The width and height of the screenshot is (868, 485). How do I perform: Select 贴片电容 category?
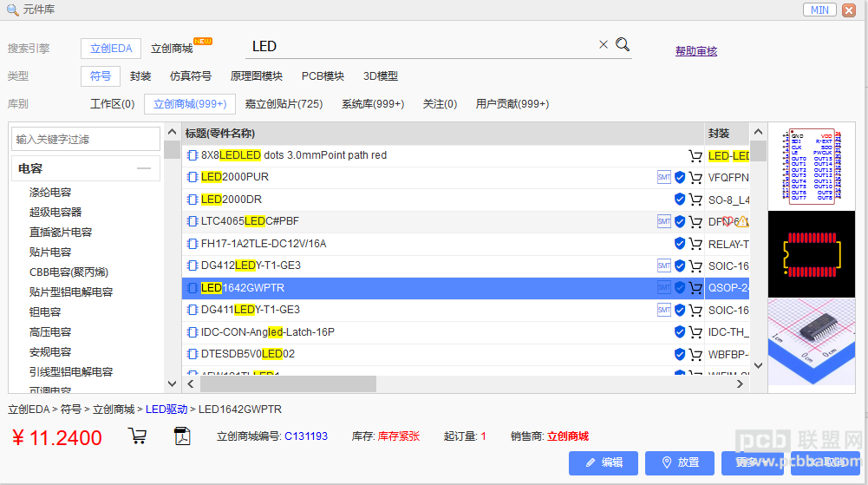click(50, 252)
